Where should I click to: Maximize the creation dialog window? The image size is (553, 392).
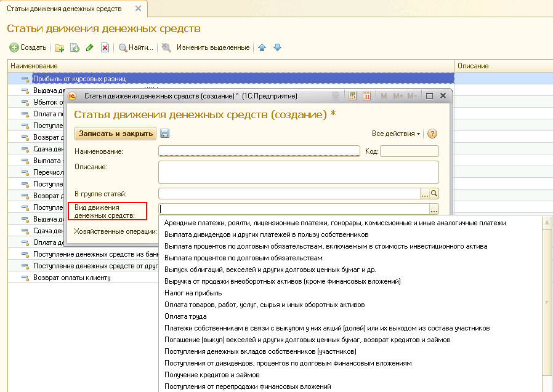point(429,96)
